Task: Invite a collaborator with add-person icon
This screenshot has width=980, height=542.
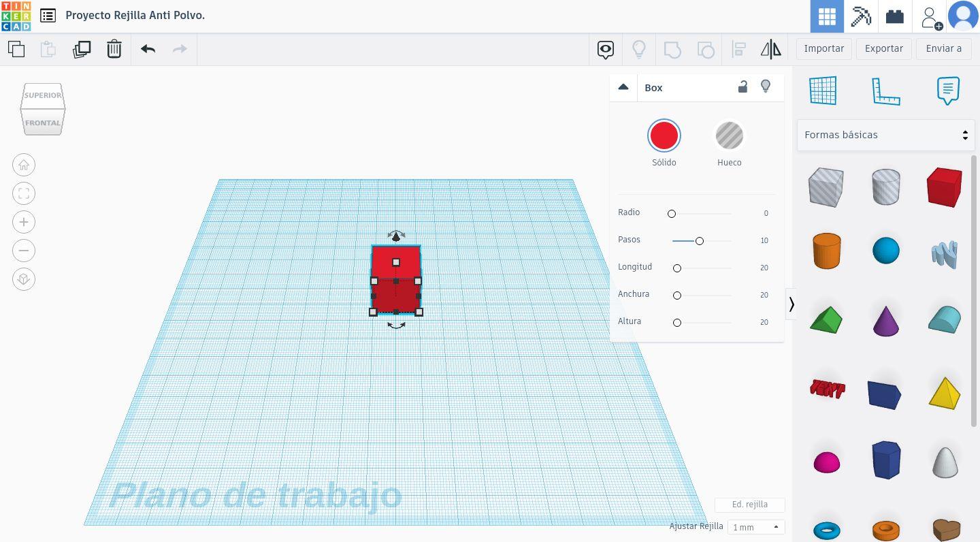Action: 930,16
